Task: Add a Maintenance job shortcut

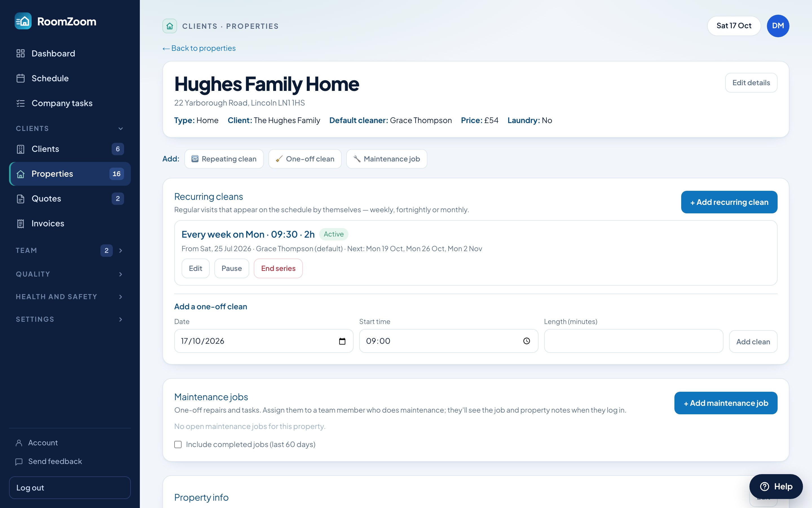Action: coord(387,159)
